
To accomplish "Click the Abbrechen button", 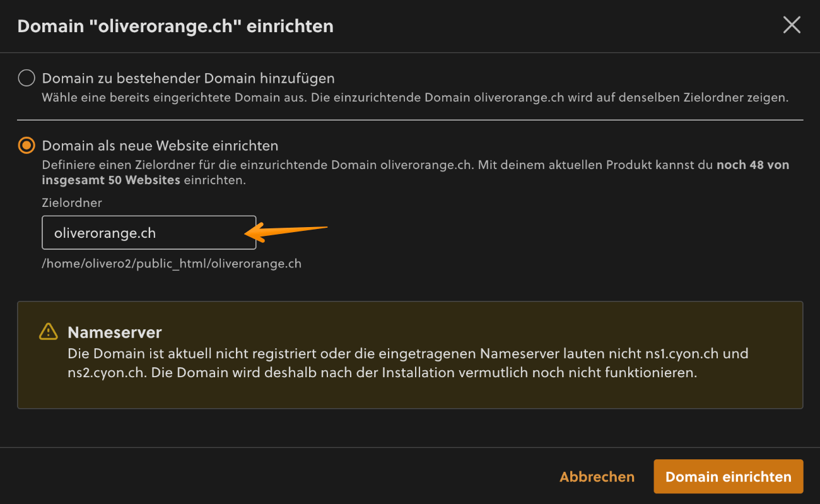I will [597, 476].
